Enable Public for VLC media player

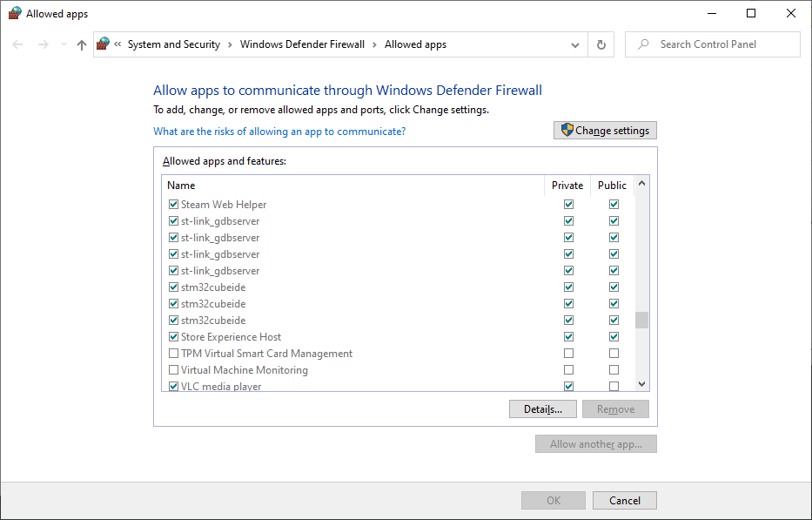point(614,386)
